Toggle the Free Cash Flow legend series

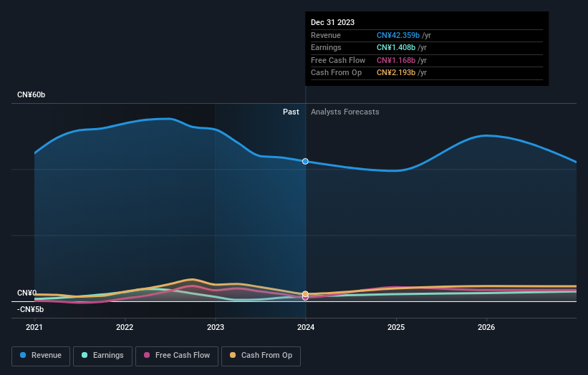pyautogui.click(x=177, y=356)
